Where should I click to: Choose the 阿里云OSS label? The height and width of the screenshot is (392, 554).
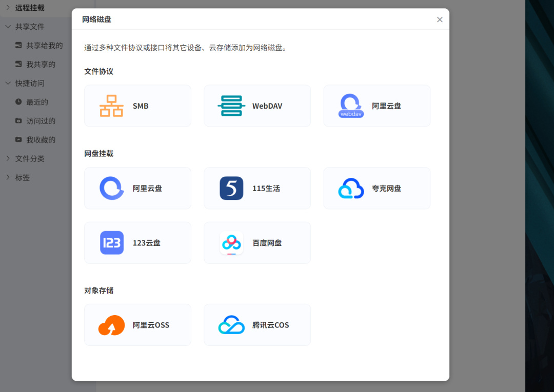(151, 325)
